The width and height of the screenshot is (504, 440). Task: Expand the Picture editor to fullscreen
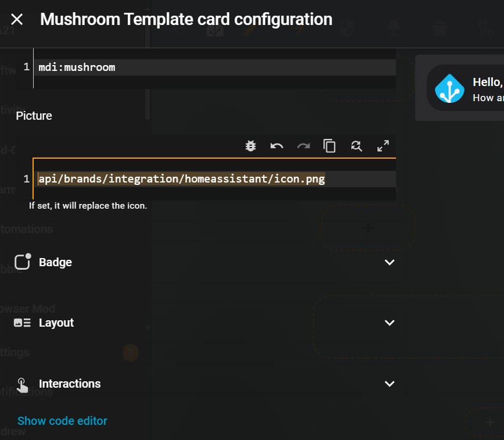pyautogui.click(x=383, y=146)
